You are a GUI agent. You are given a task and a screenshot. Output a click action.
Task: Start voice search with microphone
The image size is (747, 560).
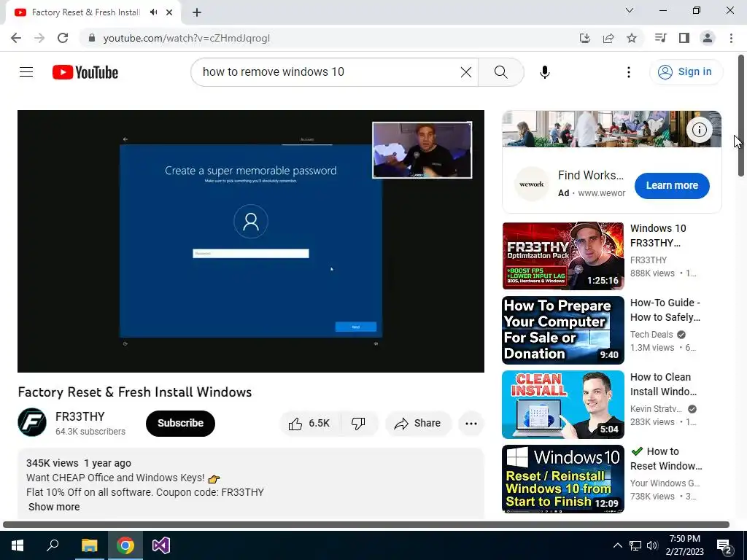[x=544, y=72]
